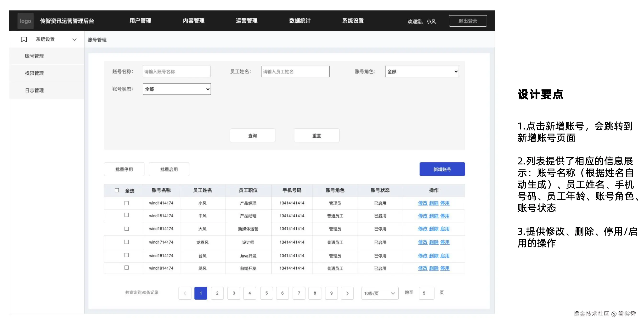This screenshot has width=644, height=325.
Task: Open 用户管理 in top navigation
Action: [x=140, y=21]
